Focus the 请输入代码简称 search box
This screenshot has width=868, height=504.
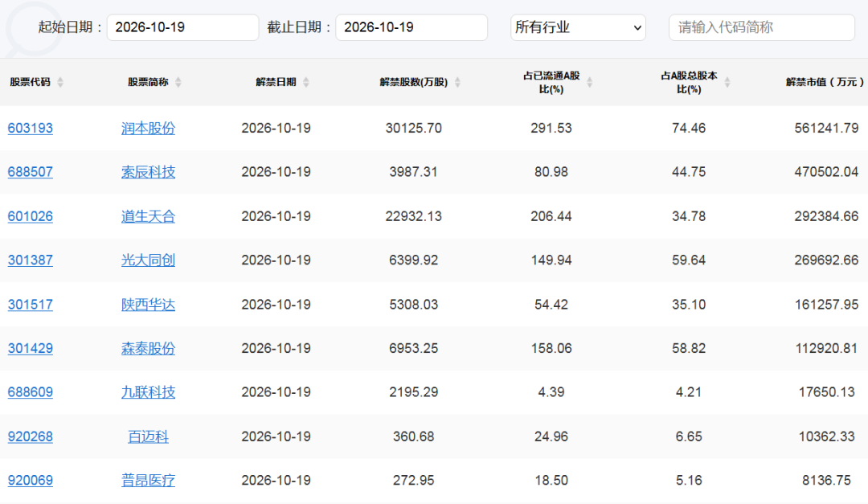point(762,27)
